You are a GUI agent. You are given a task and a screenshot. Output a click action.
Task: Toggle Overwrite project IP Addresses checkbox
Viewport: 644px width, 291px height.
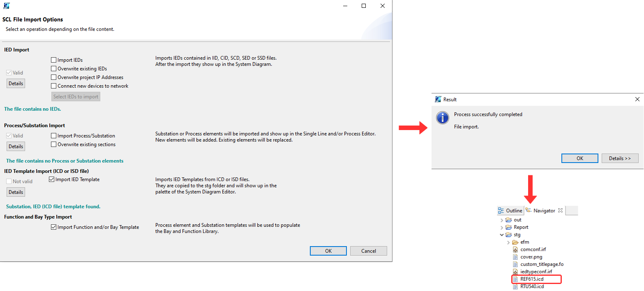tap(53, 77)
